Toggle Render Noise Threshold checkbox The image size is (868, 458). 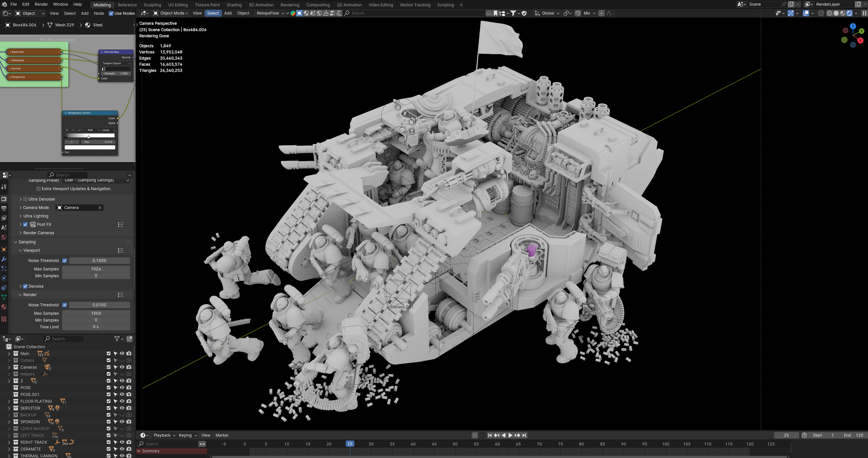pos(65,305)
